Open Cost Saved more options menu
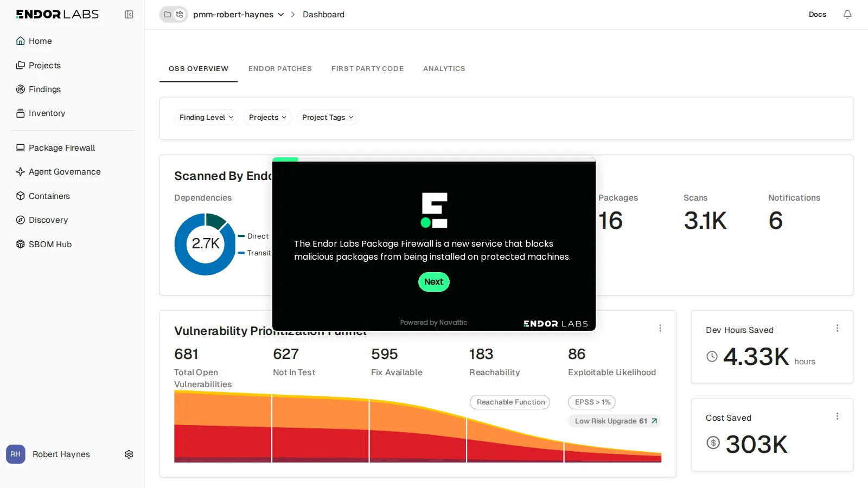Screen dimensions: 868x488 click(838, 416)
